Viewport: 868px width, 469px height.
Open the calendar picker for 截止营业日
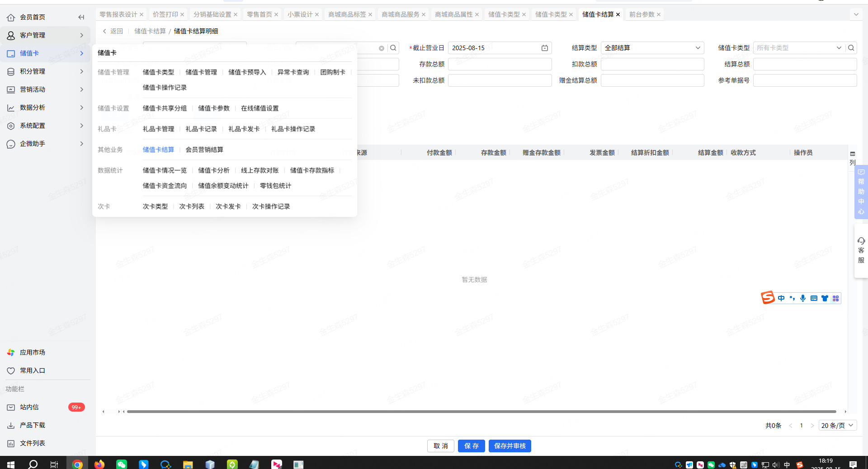(x=545, y=48)
